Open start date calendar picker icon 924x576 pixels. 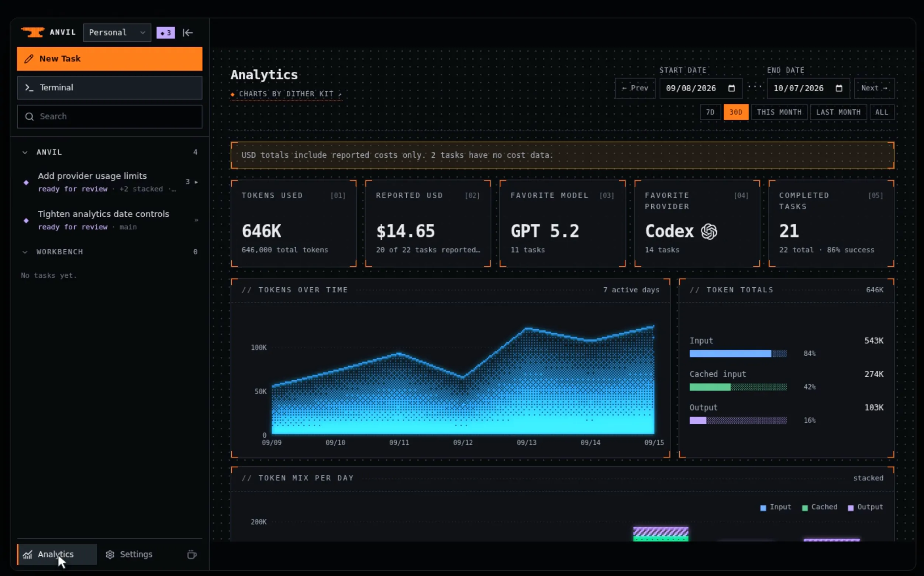pyautogui.click(x=731, y=88)
